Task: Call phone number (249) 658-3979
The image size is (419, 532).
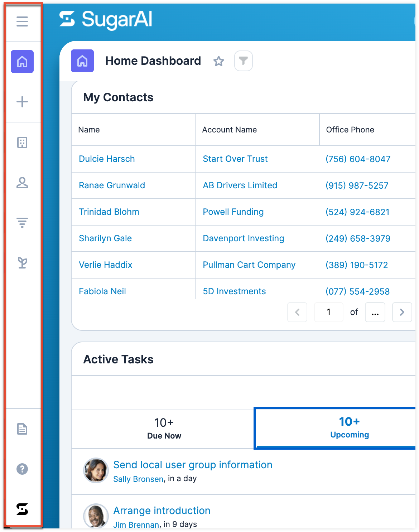Action: click(x=358, y=238)
